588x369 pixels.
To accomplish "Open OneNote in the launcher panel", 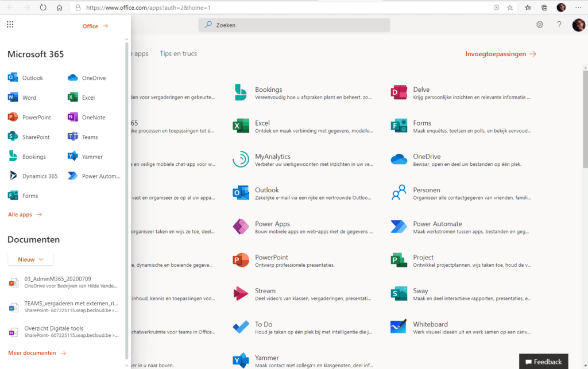I will 86,117.
